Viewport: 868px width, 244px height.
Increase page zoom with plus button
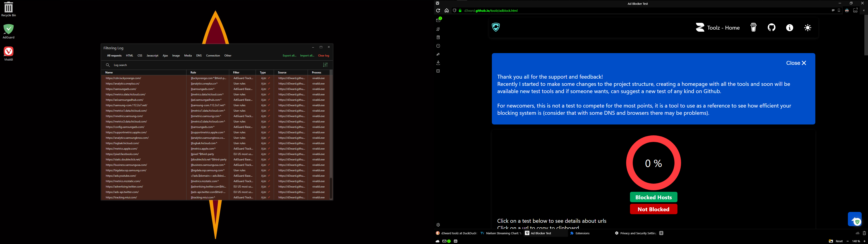(x=864, y=241)
